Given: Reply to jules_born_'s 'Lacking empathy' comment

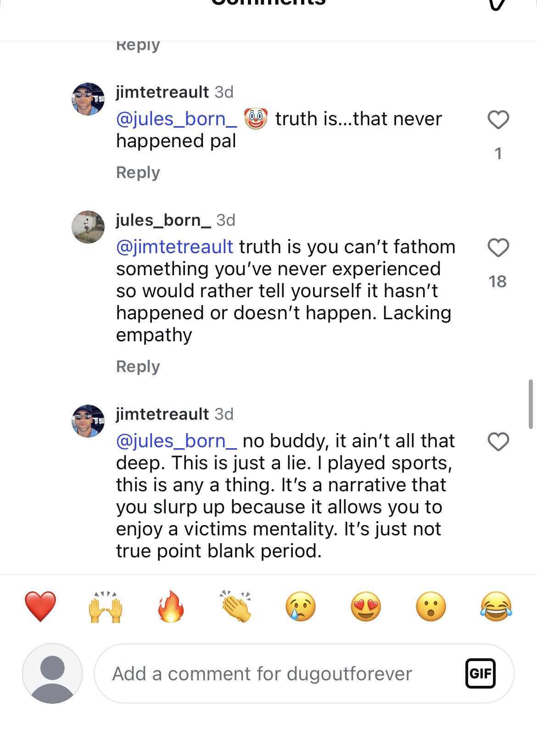Looking at the screenshot, I should tap(138, 367).
